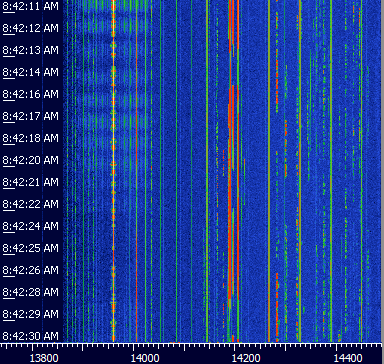Click the 8:42:22 AM timestamp label
Viewport: 384px width, 364px height.
coord(31,204)
